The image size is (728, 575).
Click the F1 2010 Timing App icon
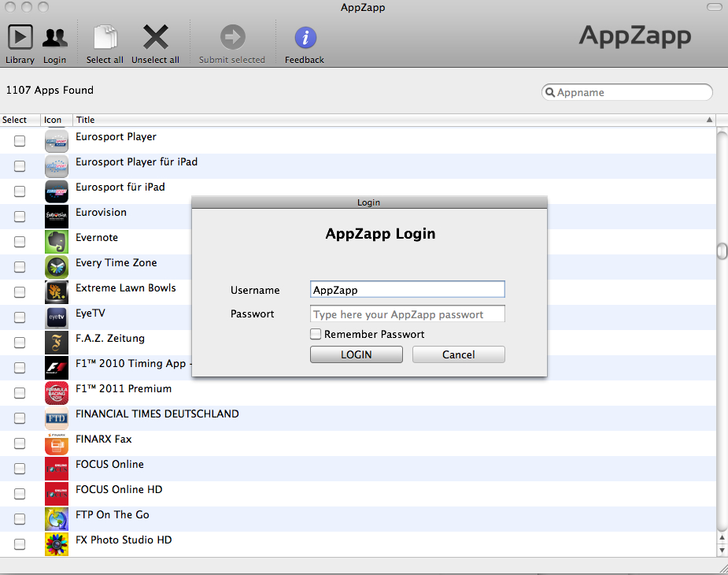coord(57,368)
